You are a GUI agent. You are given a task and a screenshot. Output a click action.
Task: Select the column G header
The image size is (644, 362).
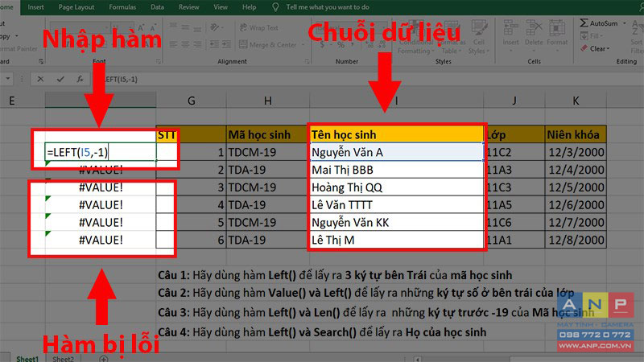tap(191, 101)
